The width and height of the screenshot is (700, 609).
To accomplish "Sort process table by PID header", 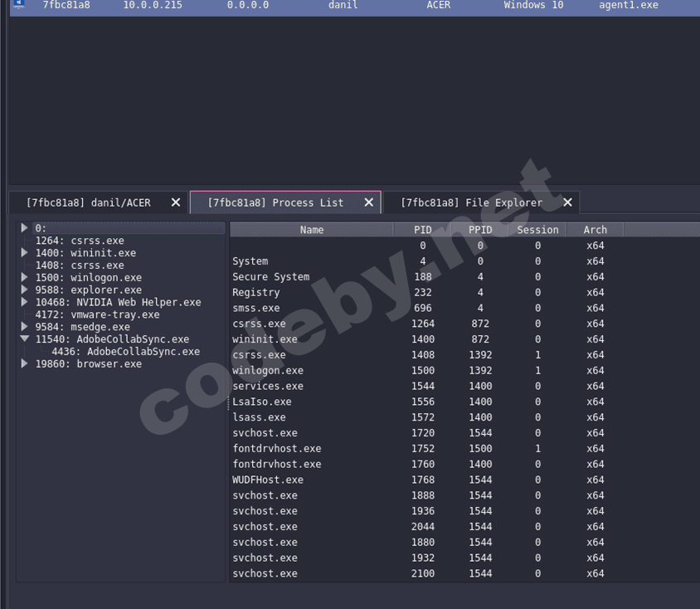I will click(422, 230).
